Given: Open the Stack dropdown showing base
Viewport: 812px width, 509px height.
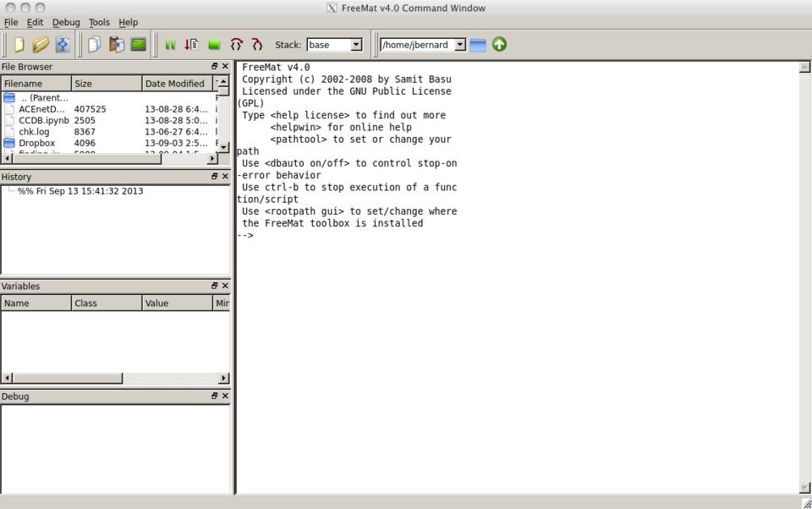Looking at the screenshot, I should click(x=334, y=45).
